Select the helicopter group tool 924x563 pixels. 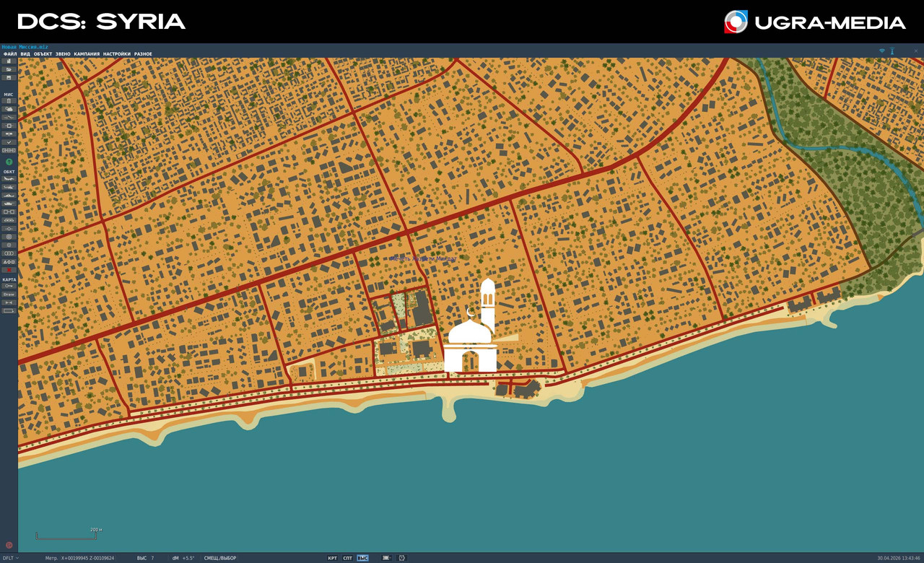[9, 187]
